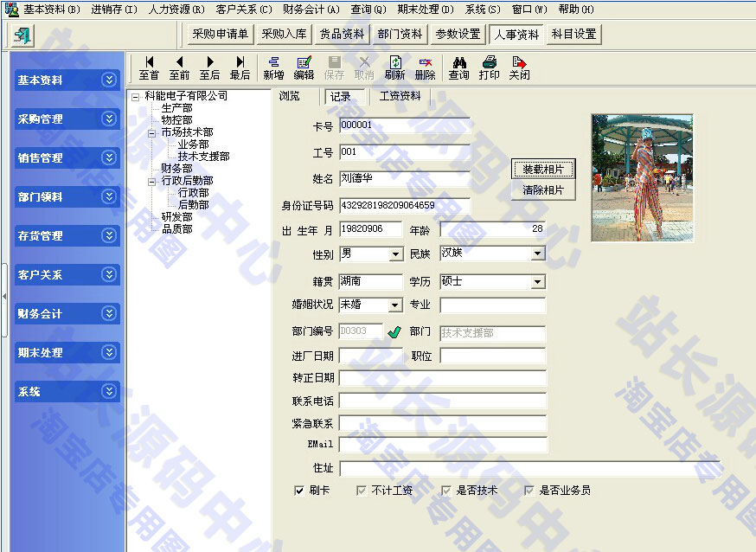Click into the 联系电话 phone field
The image size is (756, 552).
click(x=443, y=401)
